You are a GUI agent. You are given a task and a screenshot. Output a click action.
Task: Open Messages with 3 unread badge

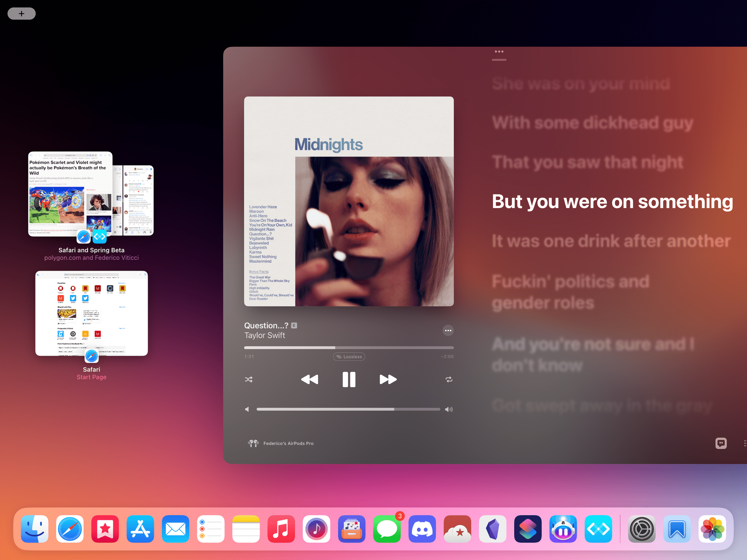coord(387,529)
